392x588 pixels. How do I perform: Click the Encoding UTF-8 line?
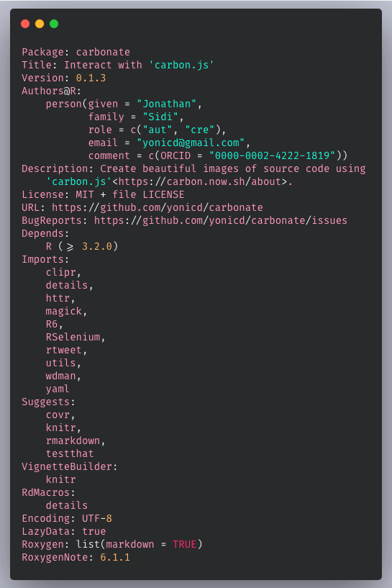point(67,519)
